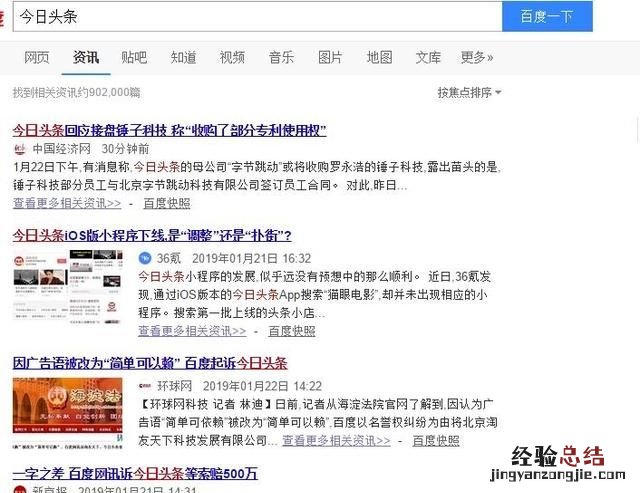
Task: Click thumbnail of the 36氪 mini-program article
Action: click(68, 287)
